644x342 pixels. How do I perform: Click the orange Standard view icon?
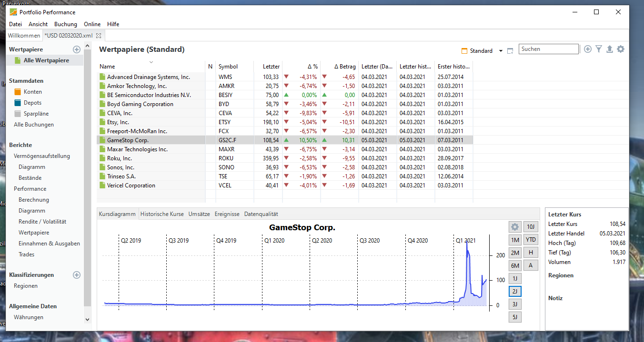[x=464, y=51]
